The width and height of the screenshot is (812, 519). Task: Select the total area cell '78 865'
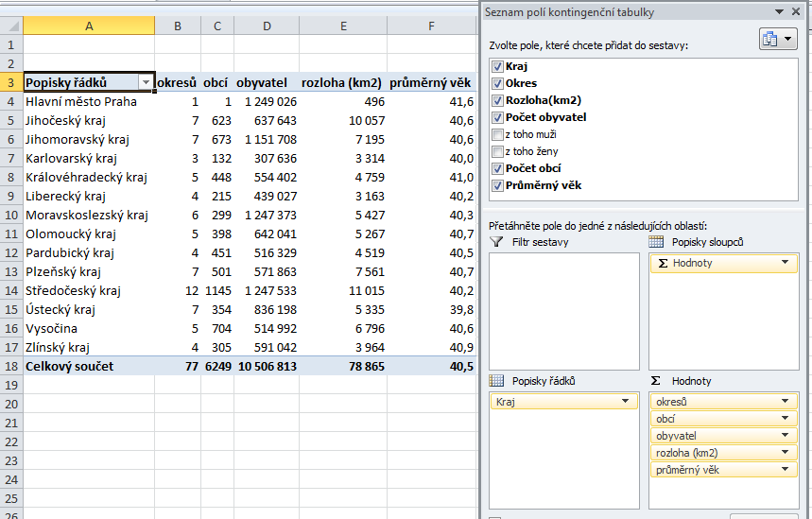point(343,366)
